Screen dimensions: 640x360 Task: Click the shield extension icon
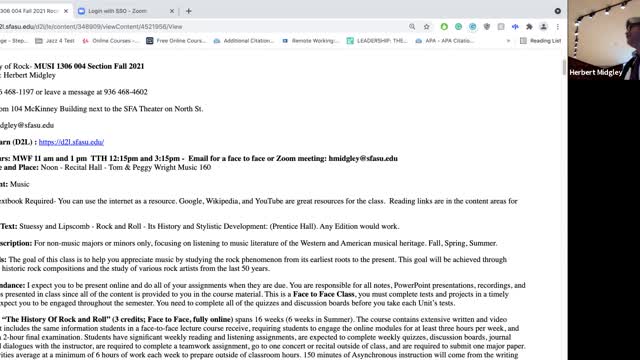487,27
